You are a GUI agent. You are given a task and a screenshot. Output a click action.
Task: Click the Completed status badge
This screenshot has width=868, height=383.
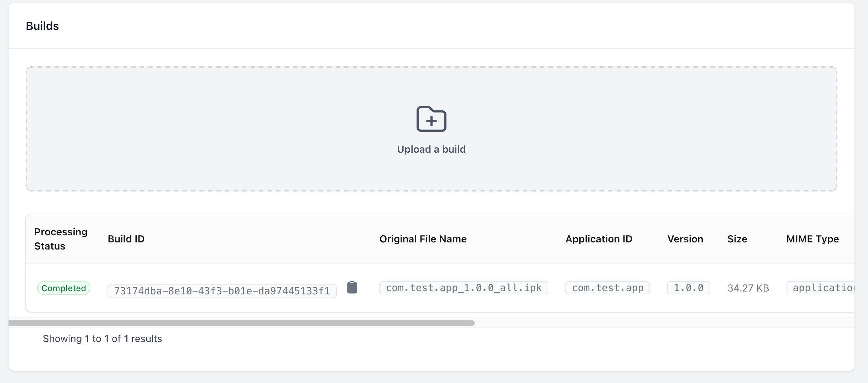pos(64,288)
